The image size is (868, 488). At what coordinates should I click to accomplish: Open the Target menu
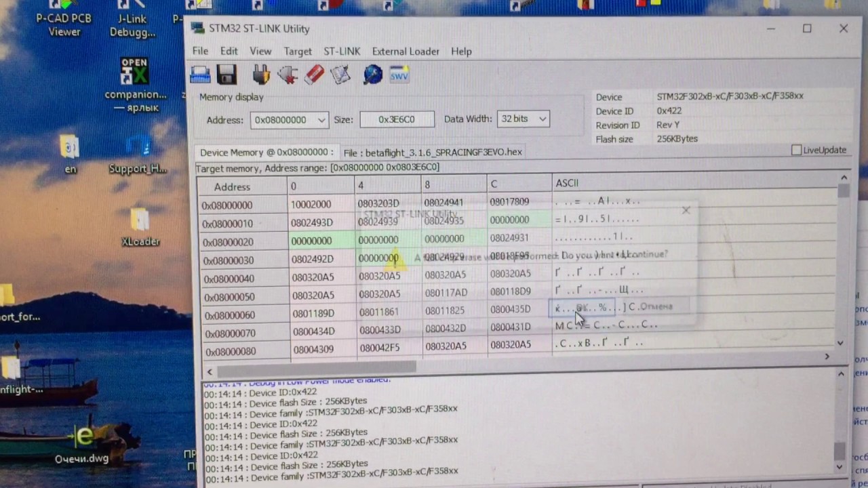[x=298, y=52]
